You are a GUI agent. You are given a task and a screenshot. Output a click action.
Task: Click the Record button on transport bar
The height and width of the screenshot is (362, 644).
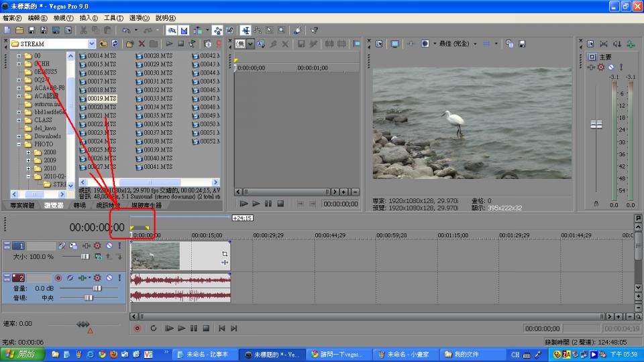[138, 328]
